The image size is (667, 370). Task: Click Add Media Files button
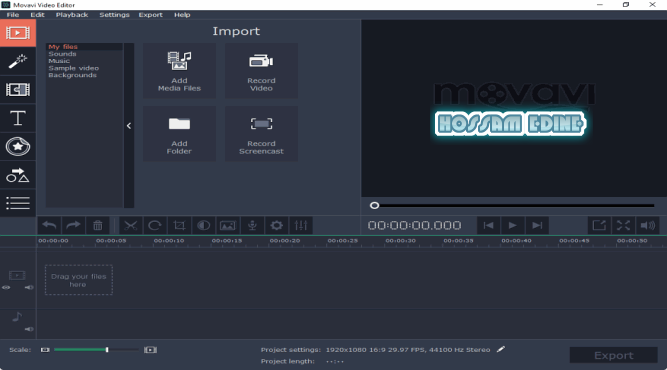pos(180,71)
